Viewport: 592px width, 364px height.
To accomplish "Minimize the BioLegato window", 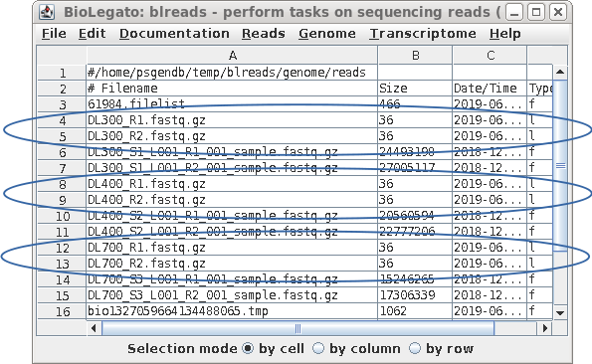I will pyautogui.click(x=514, y=13).
